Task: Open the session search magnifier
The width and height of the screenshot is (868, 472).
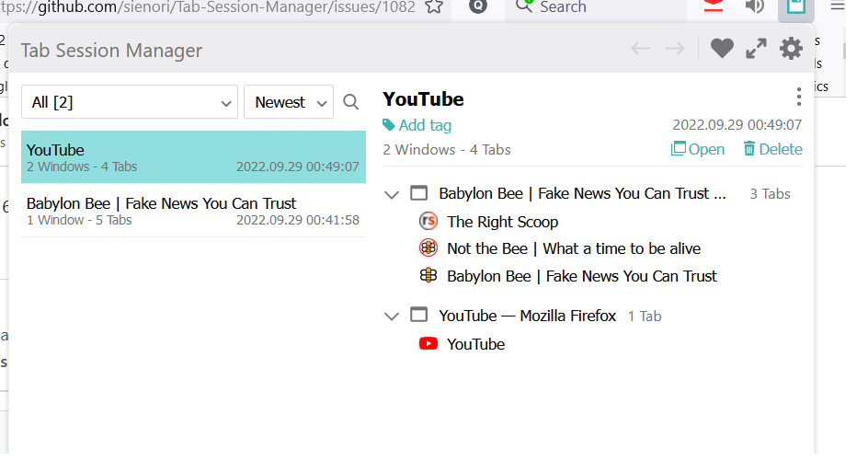Action: click(350, 102)
